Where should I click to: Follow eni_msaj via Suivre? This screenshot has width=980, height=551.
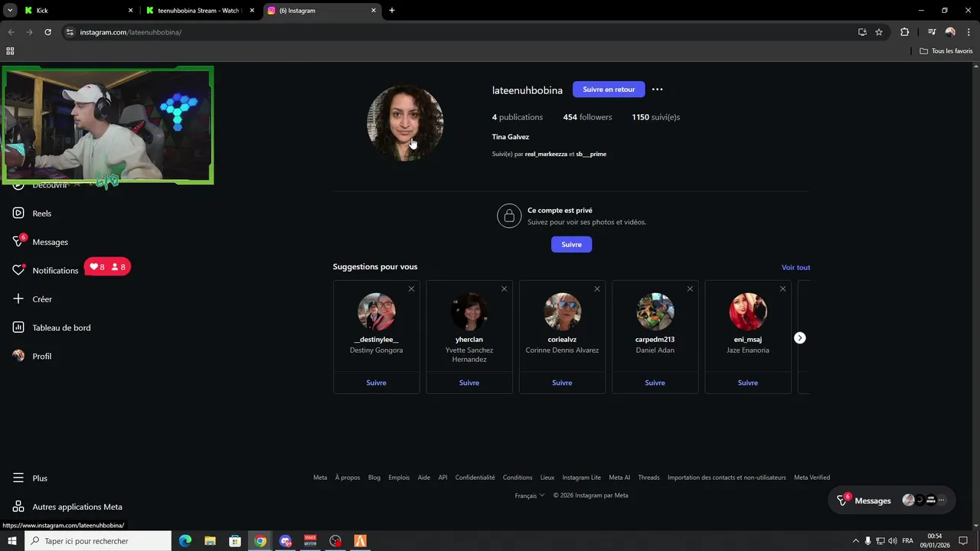click(x=748, y=383)
